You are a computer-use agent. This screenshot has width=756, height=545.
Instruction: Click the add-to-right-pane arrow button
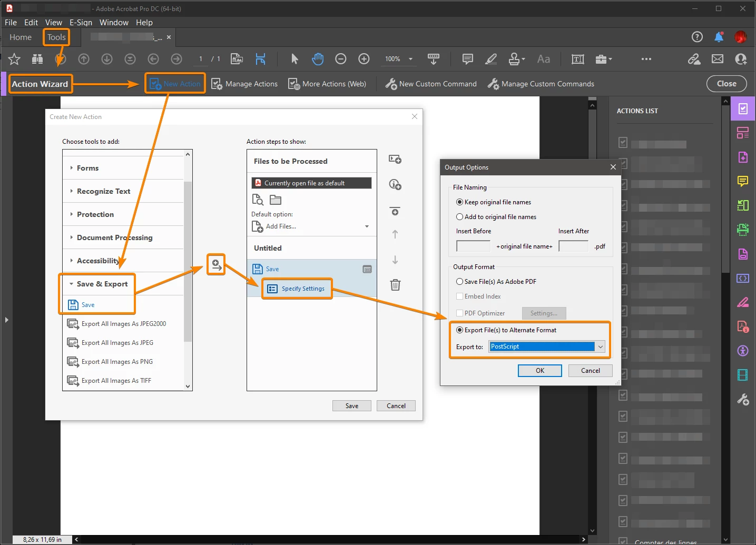(216, 264)
